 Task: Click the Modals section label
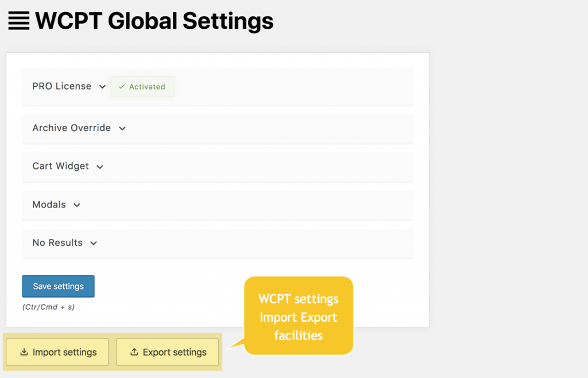tap(49, 205)
